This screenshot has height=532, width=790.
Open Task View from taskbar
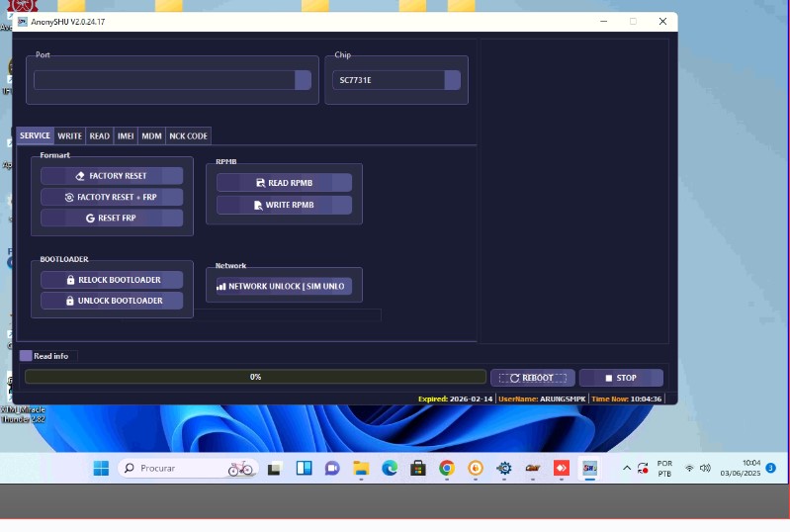point(275,469)
